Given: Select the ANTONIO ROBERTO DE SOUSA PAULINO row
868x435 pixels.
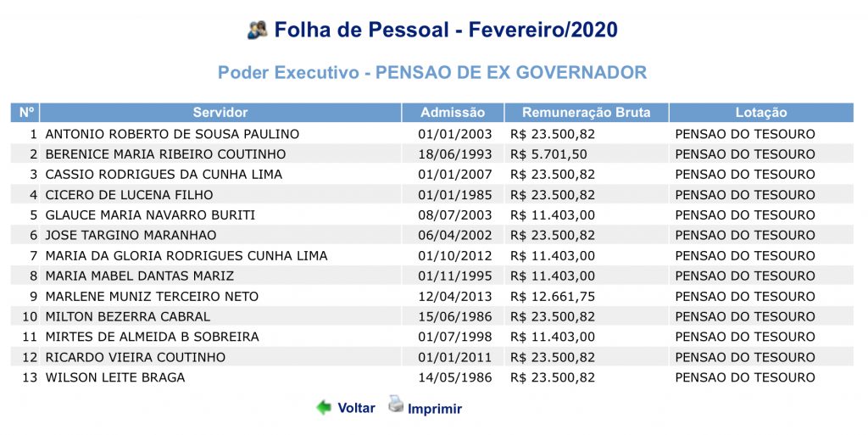Looking at the screenshot, I should (x=431, y=134).
